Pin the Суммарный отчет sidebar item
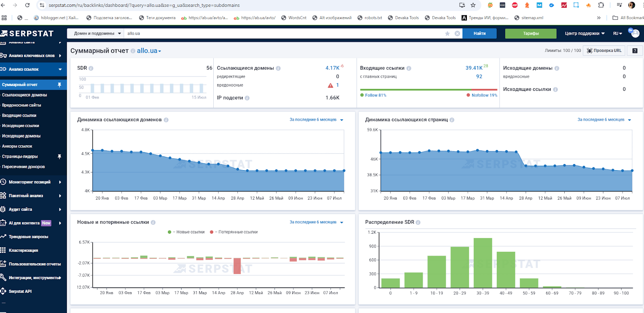This screenshot has height=313, width=644. click(60, 84)
